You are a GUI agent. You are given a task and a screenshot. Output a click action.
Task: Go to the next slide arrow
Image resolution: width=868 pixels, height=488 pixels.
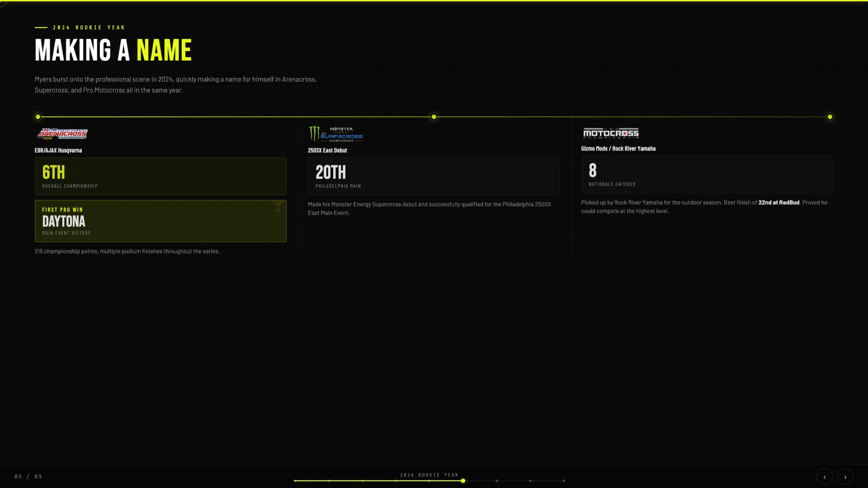[845, 477]
